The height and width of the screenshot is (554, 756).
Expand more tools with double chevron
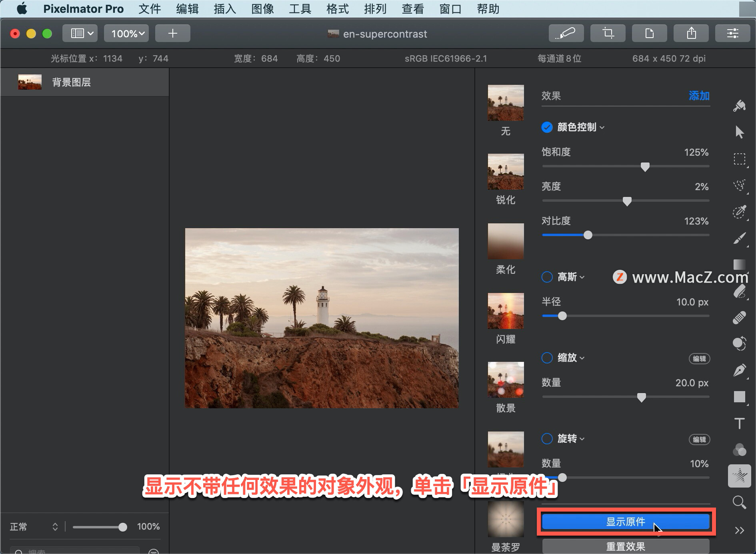click(739, 530)
